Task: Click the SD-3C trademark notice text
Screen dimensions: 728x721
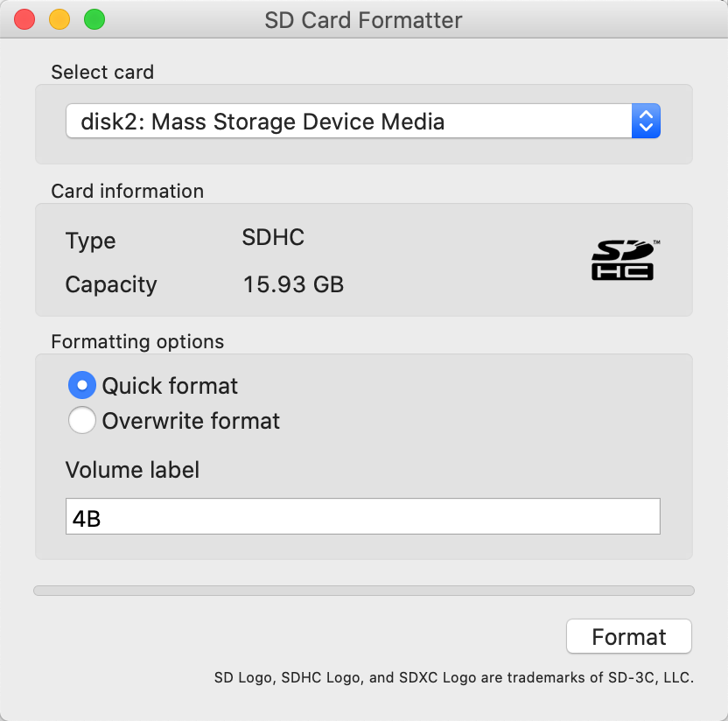Action: click(453, 678)
